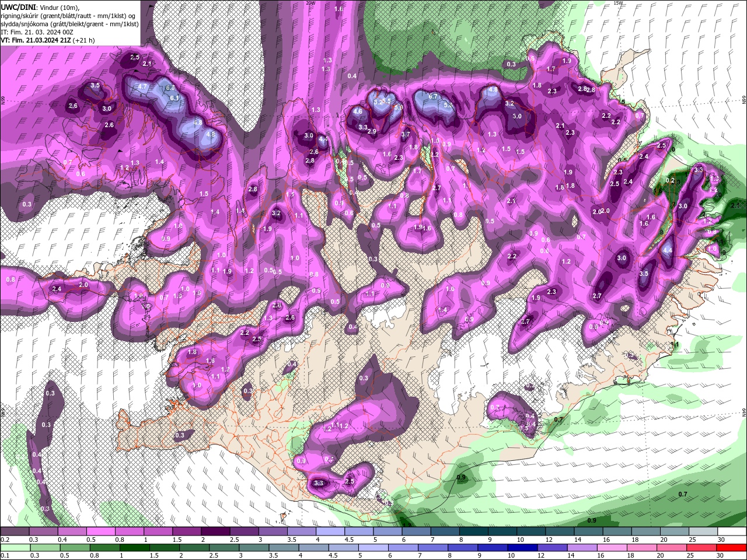
Task: Click the '6.1' snowfall value on the map
Action: [174, 98]
